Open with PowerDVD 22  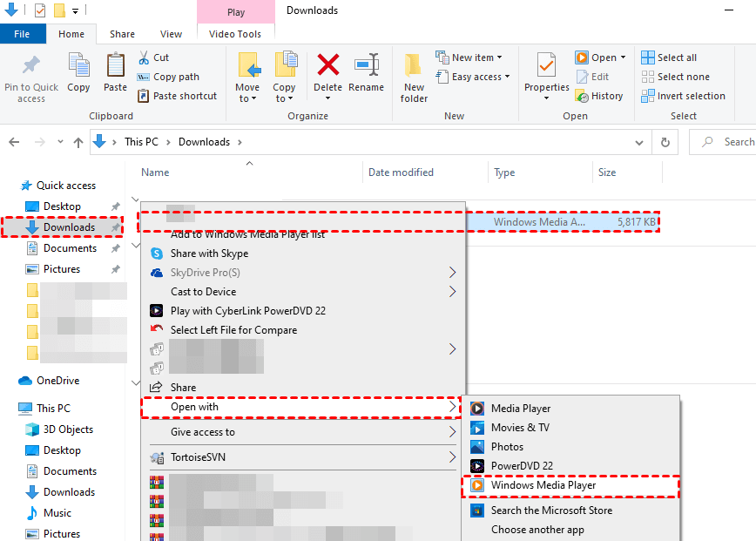pos(570,466)
